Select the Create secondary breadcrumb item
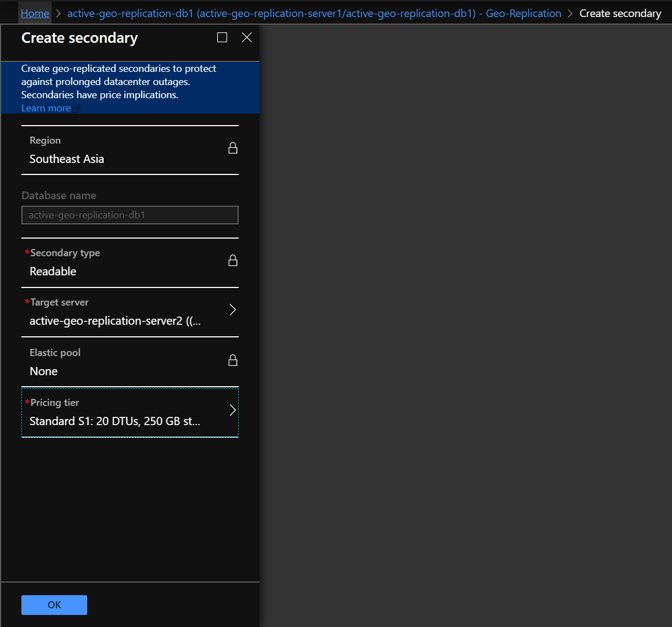This screenshot has height=627, width=672. (620, 13)
